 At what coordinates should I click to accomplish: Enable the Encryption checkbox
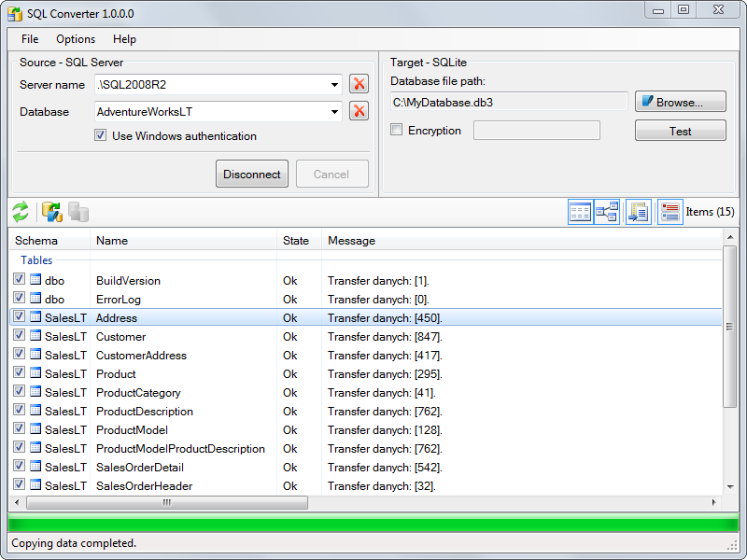point(396,130)
